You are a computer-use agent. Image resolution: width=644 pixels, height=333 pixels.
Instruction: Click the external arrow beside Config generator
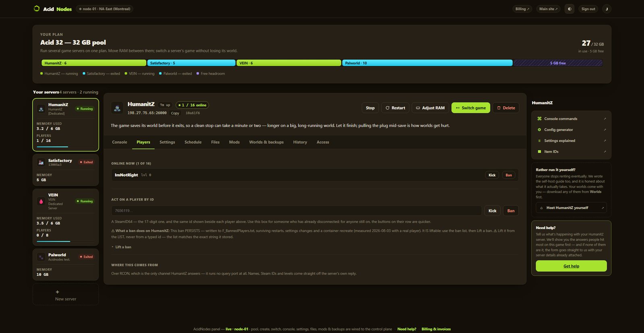click(x=605, y=130)
